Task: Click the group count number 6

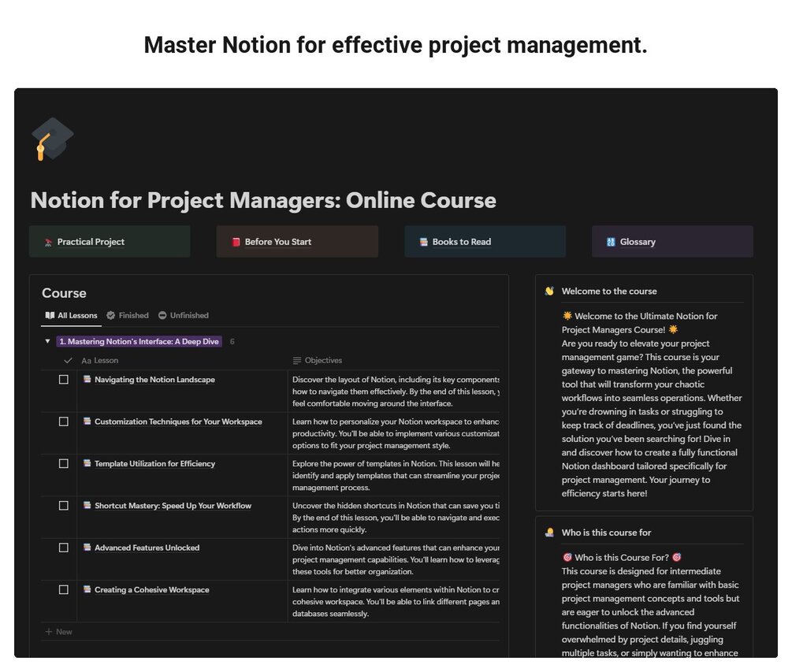Action: [x=232, y=341]
